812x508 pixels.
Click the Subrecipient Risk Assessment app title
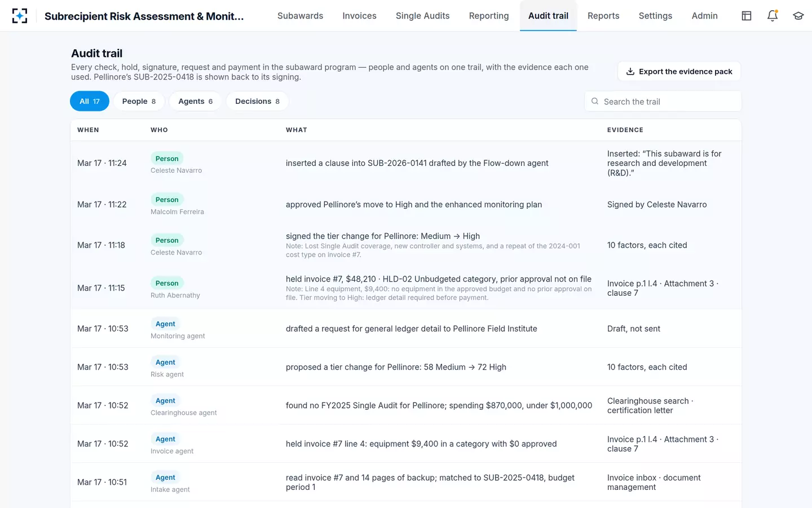point(144,16)
